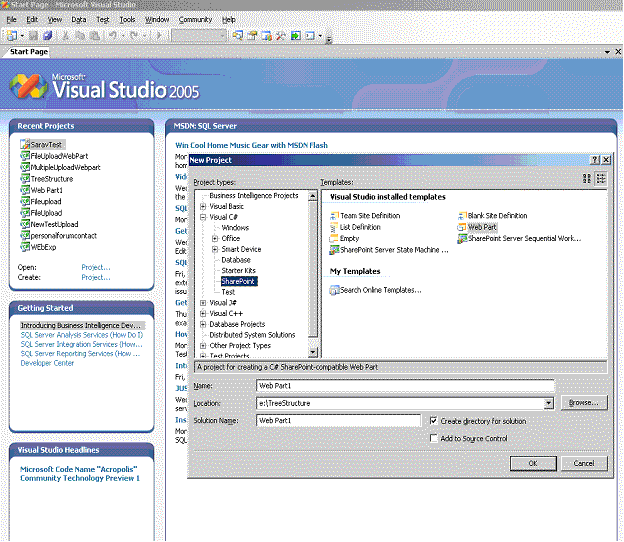
Task: Open the View menu
Action: pyautogui.click(x=55, y=19)
